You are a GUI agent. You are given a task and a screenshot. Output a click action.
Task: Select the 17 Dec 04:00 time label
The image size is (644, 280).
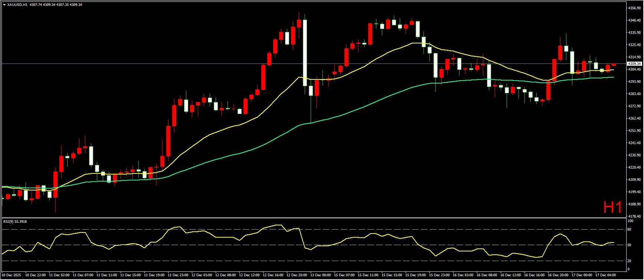pyautogui.click(x=605, y=275)
